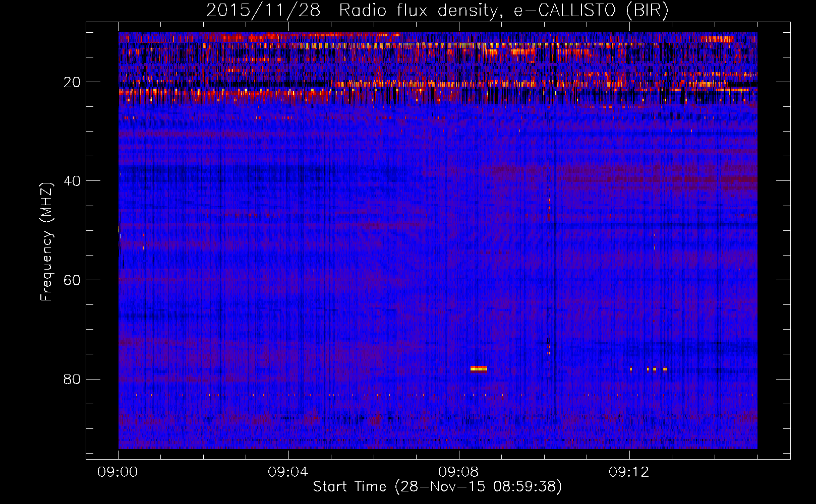Click the '20' frequency tick label

tap(72, 82)
